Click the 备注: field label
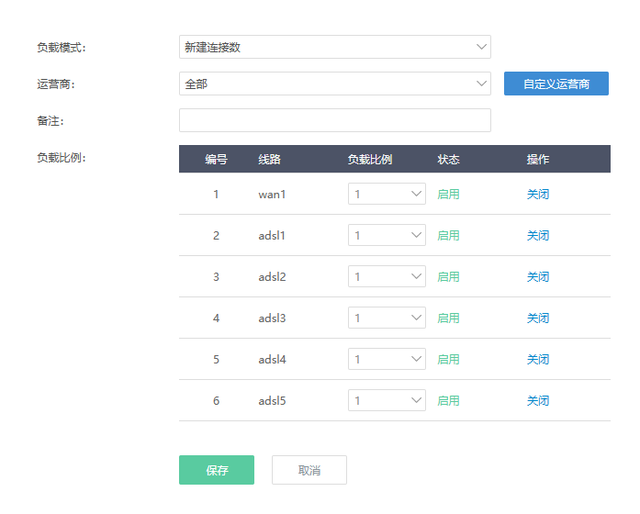 (x=50, y=121)
